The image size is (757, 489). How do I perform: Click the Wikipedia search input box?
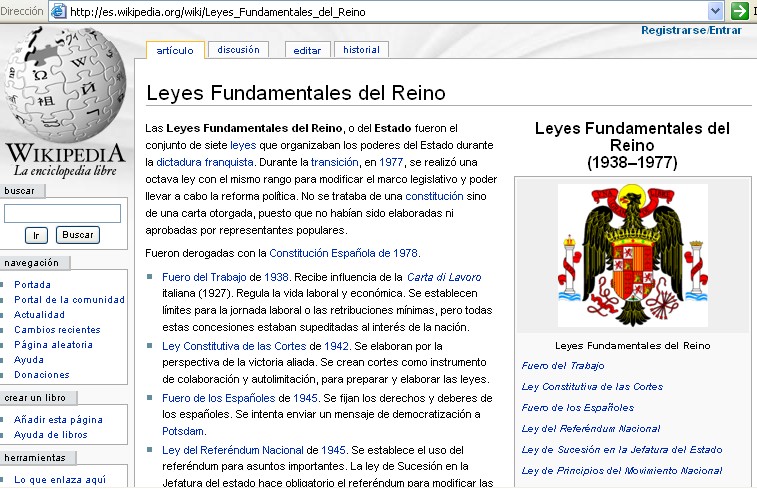[62, 213]
